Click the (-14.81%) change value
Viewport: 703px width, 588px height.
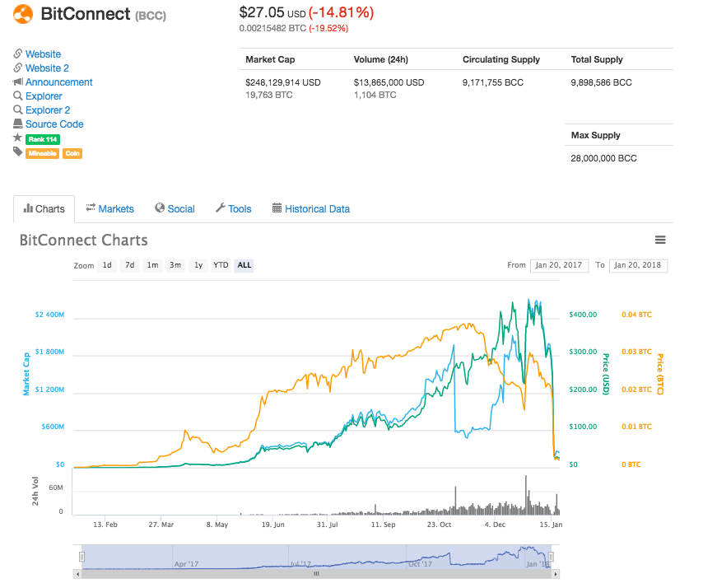341,12
